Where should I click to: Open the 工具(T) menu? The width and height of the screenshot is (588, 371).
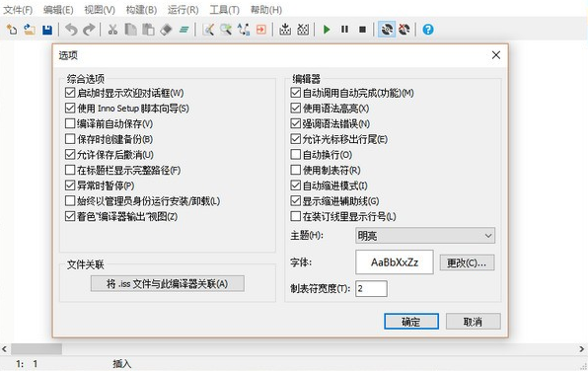tap(224, 10)
